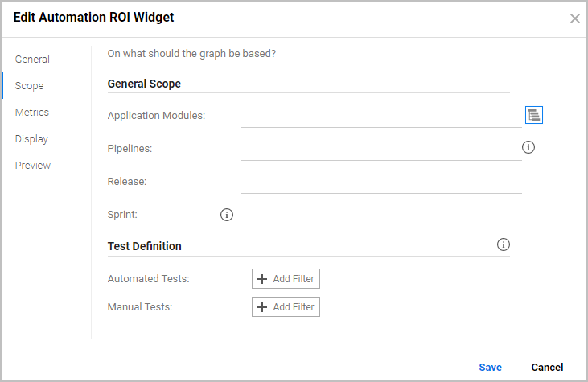Add Filter for Automated Tests

[286, 279]
